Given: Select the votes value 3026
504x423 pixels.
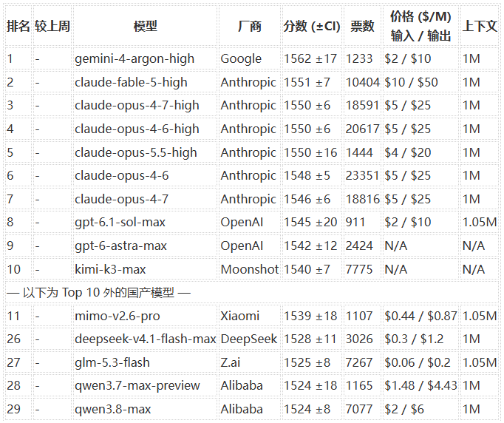Looking at the screenshot, I should pyautogui.click(x=359, y=339).
